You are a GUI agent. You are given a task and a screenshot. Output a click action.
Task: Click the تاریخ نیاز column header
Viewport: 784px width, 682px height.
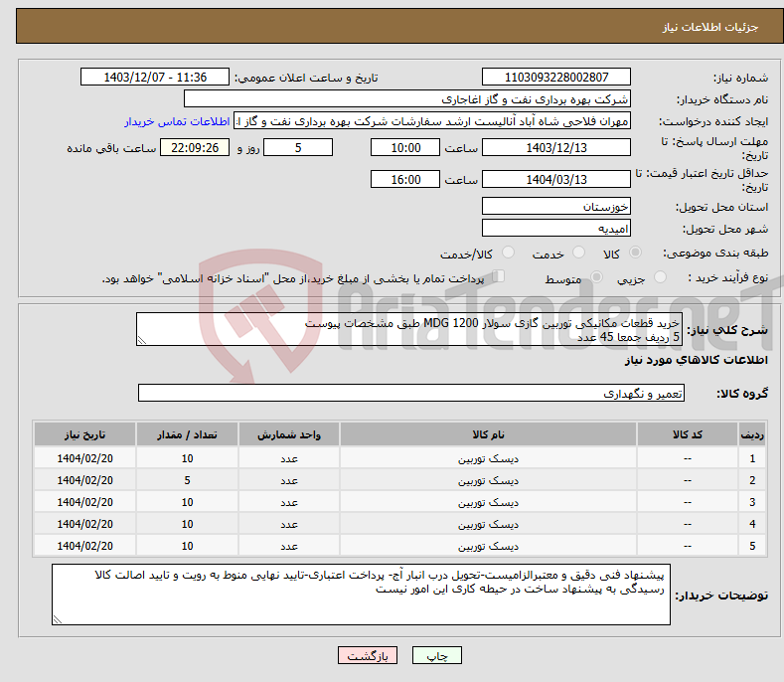(85, 434)
